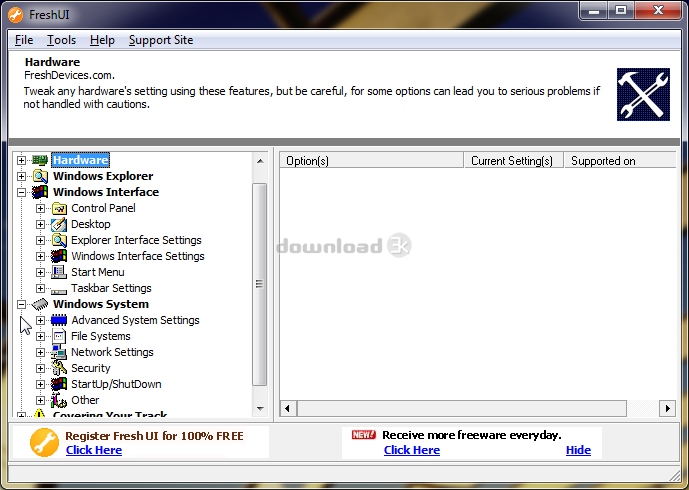Select the File Systems label

(x=101, y=336)
